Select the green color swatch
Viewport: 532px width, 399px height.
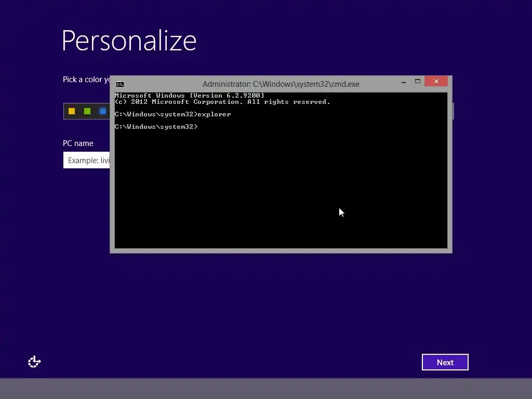tap(87, 111)
